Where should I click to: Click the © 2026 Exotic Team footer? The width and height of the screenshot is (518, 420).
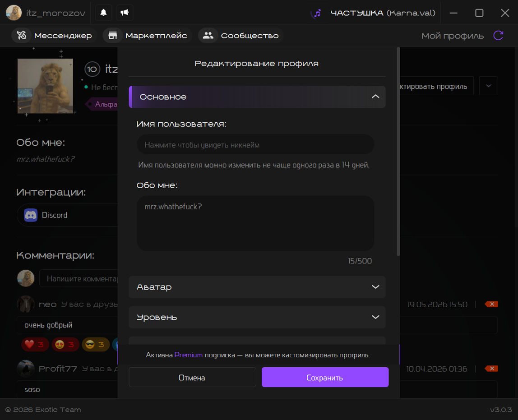43,410
